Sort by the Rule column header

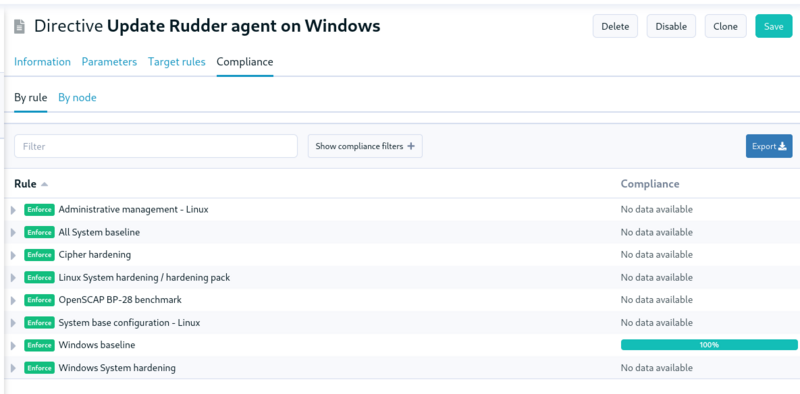coord(25,184)
